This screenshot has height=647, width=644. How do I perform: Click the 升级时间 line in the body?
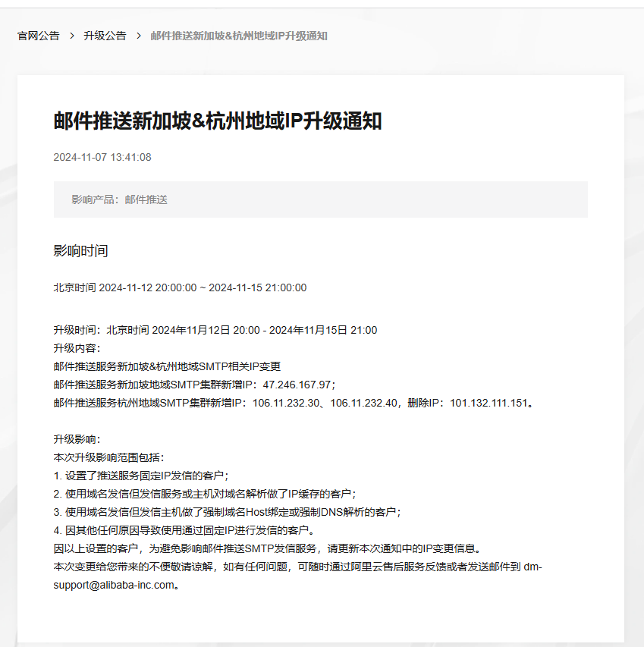tap(215, 330)
